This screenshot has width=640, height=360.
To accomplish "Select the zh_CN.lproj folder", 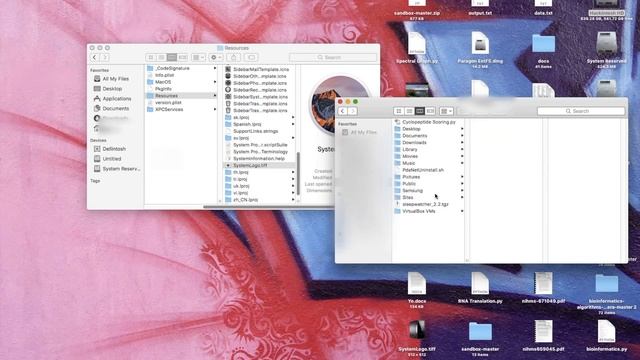I will click(x=245, y=200).
